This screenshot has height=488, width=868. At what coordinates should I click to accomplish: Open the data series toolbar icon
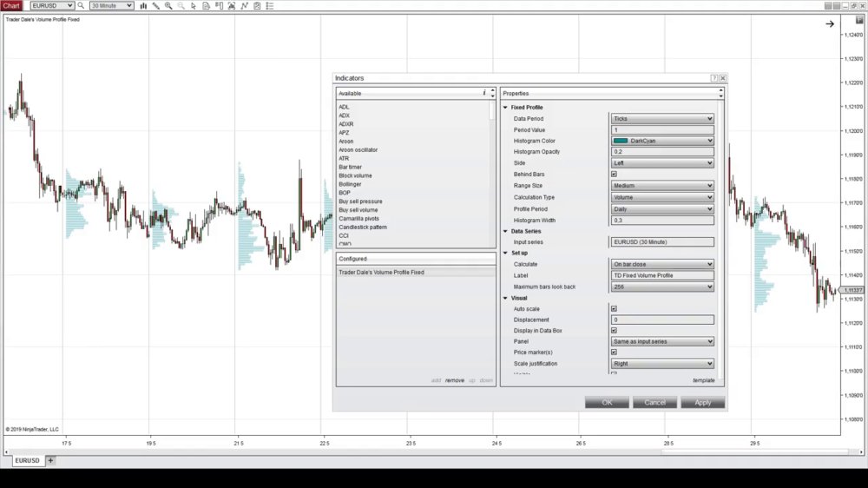(206, 5)
